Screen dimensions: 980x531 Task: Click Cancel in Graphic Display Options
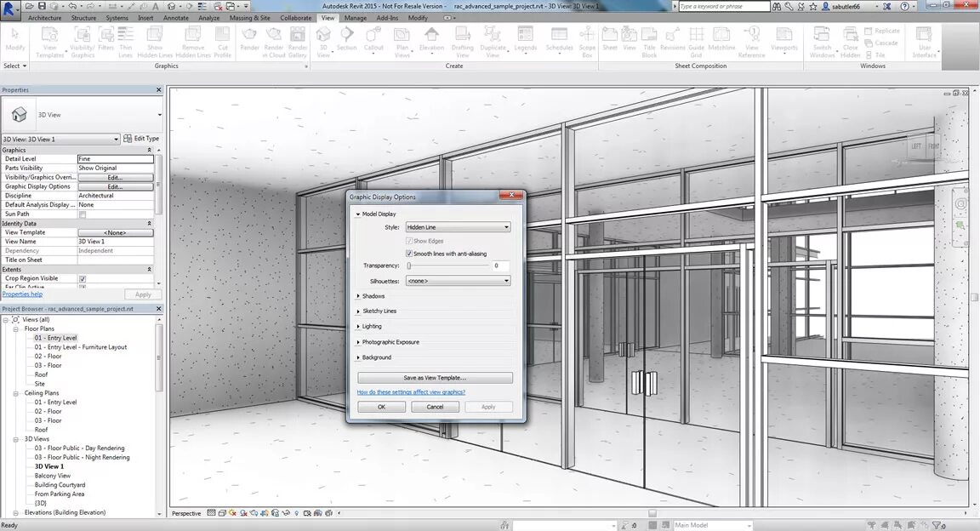click(x=435, y=407)
